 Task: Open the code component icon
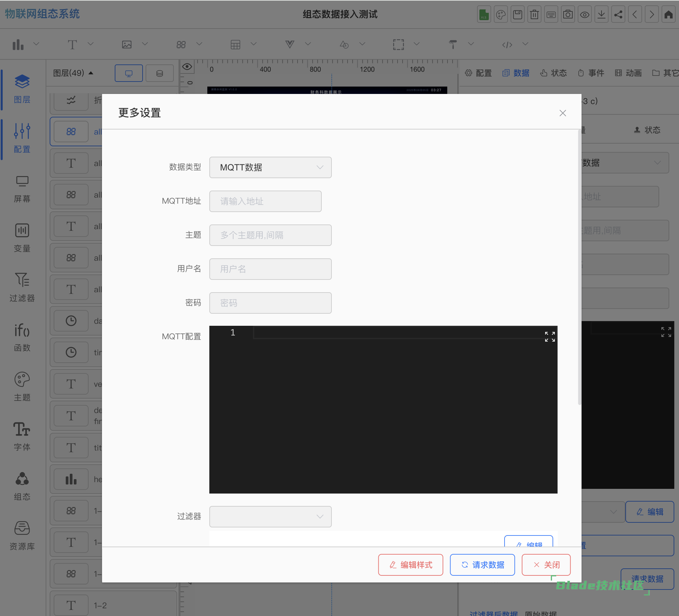pyautogui.click(x=507, y=45)
